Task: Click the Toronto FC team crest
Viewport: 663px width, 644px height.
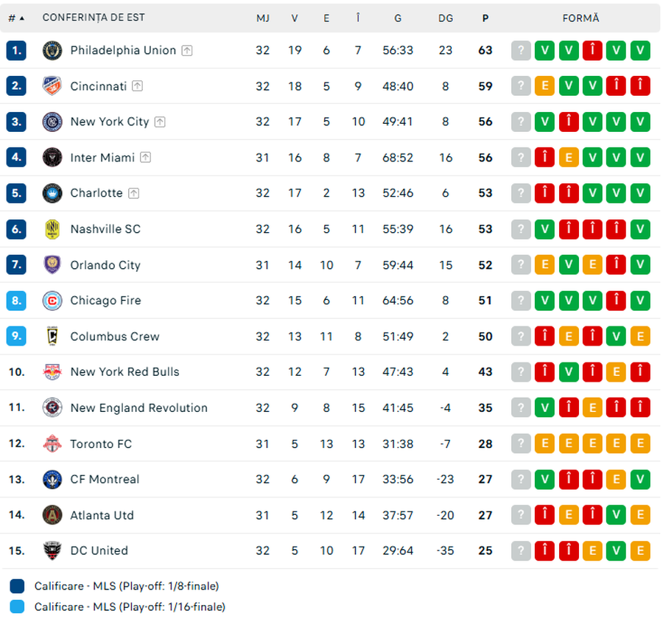Action: (x=52, y=444)
